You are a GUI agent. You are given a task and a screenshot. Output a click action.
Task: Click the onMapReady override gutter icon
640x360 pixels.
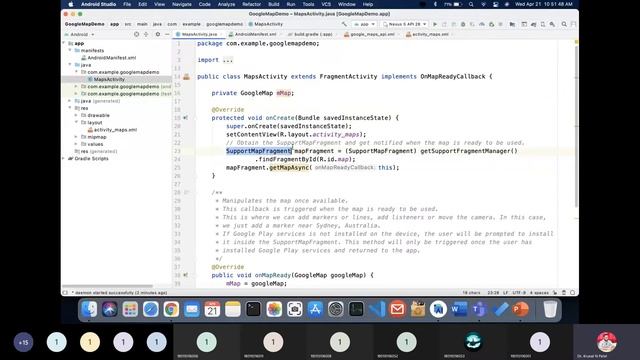tap(186, 275)
